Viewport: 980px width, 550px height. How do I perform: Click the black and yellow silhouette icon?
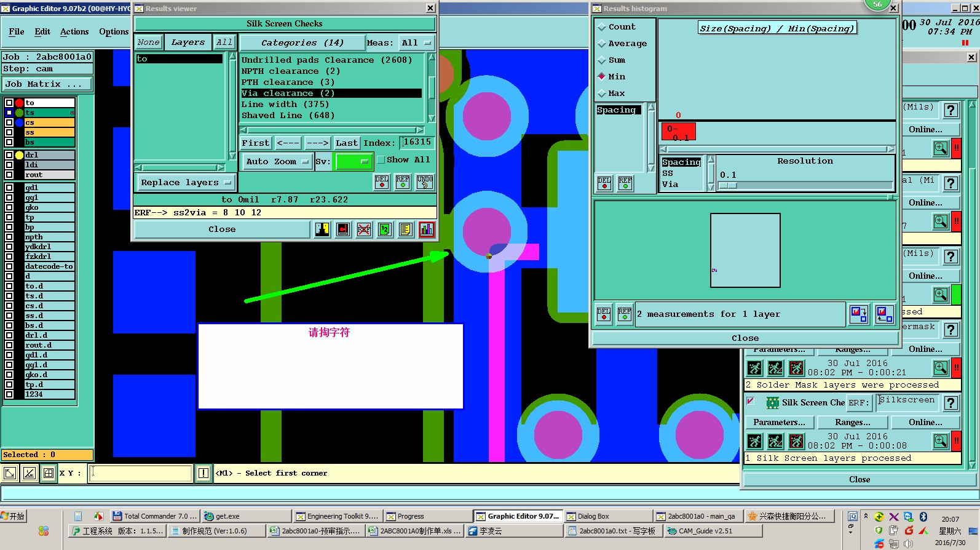(x=322, y=229)
